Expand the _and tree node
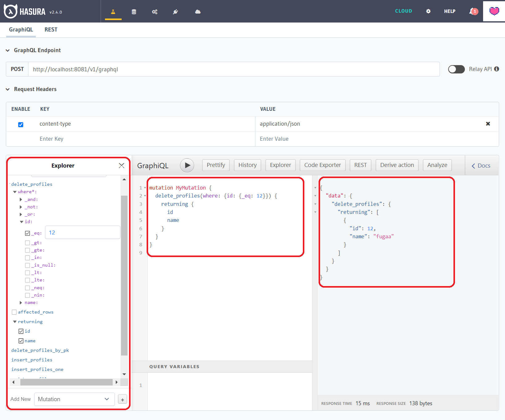 pyautogui.click(x=21, y=200)
